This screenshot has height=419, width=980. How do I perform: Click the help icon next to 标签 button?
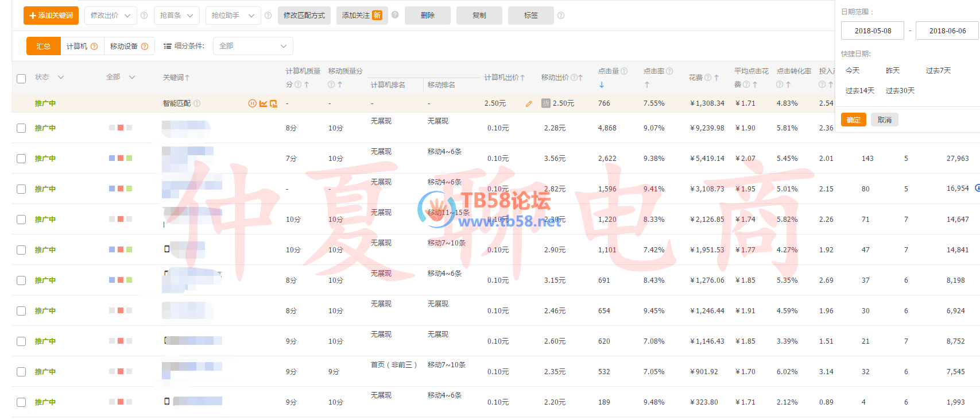pyautogui.click(x=561, y=16)
